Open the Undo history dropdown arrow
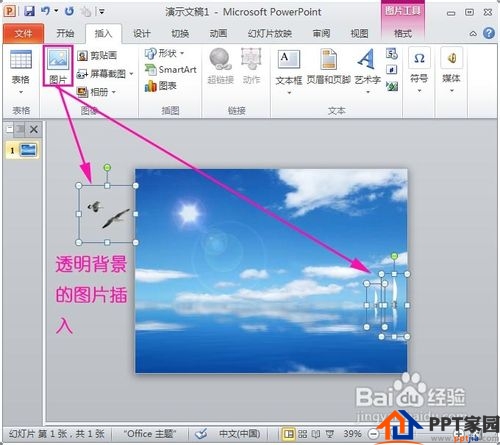Viewport: 500px width, 445px height. click(56, 11)
